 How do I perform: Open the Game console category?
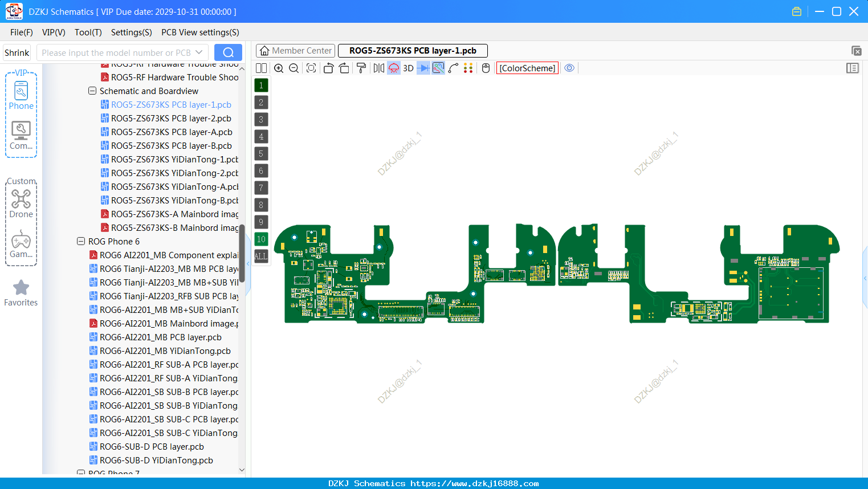21,244
